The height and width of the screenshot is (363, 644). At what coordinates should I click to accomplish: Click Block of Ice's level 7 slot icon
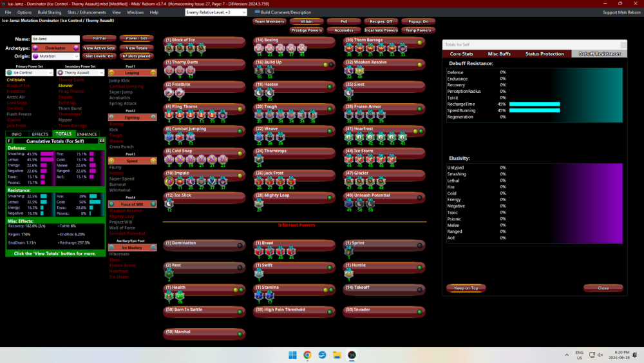pos(201,48)
